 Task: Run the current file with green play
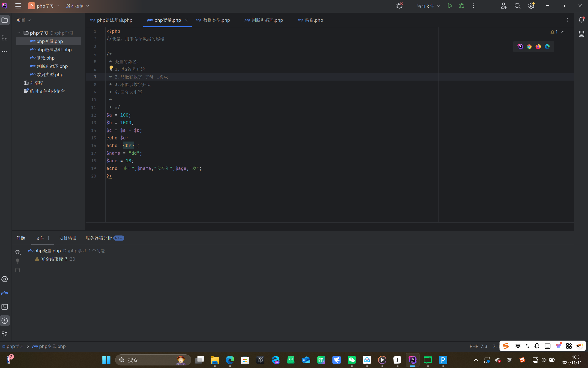point(450,6)
